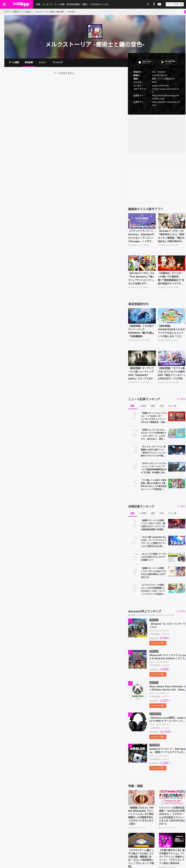Open the Google Play download badge
Screen dimensions: 186x868
point(168,62)
